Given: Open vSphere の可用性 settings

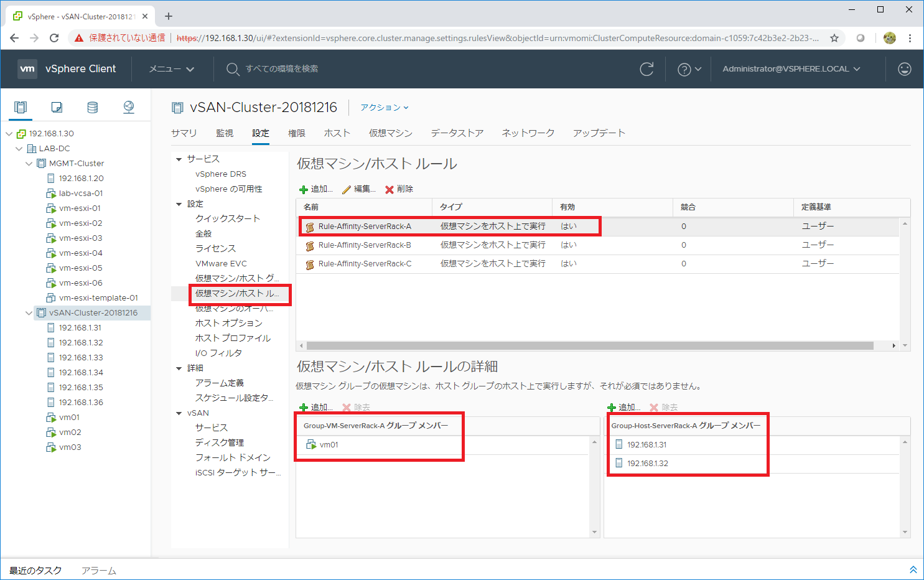Looking at the screenshot, I should point(229,189).
